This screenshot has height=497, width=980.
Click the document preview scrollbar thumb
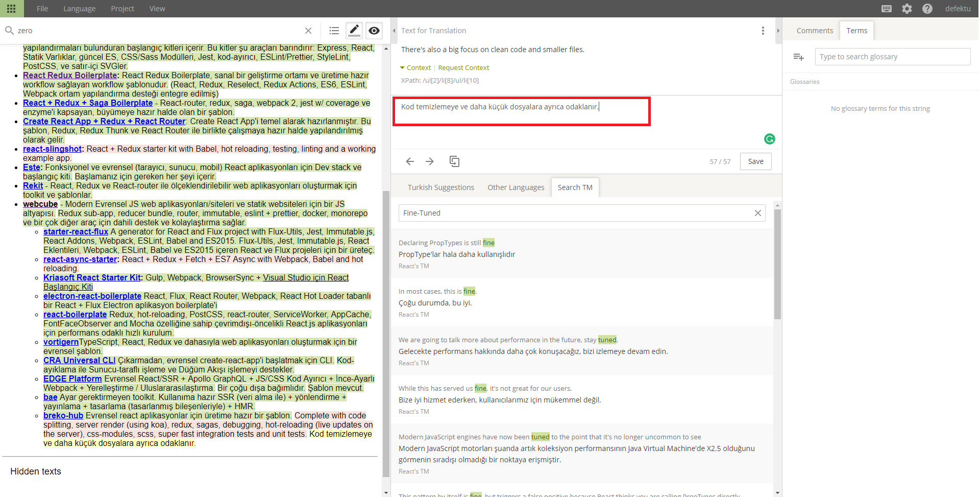click(386, 333)
